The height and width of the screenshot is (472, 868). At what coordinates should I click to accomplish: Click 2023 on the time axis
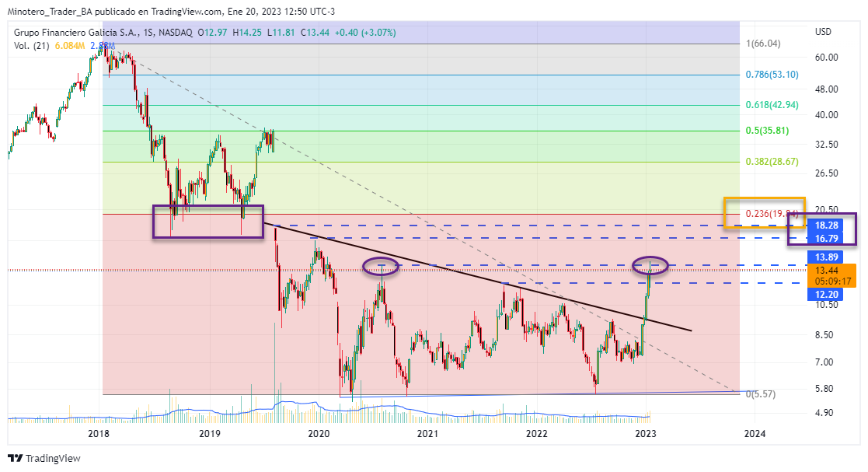646,434
